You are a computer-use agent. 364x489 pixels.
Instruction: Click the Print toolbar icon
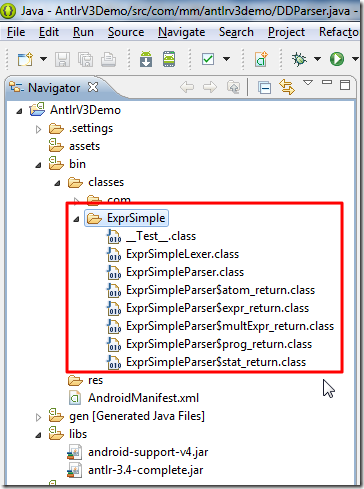tap(109, 60)
